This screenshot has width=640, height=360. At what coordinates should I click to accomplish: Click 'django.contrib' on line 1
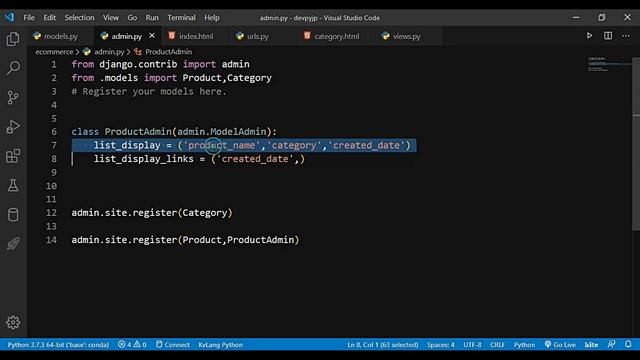coord(138,64)
